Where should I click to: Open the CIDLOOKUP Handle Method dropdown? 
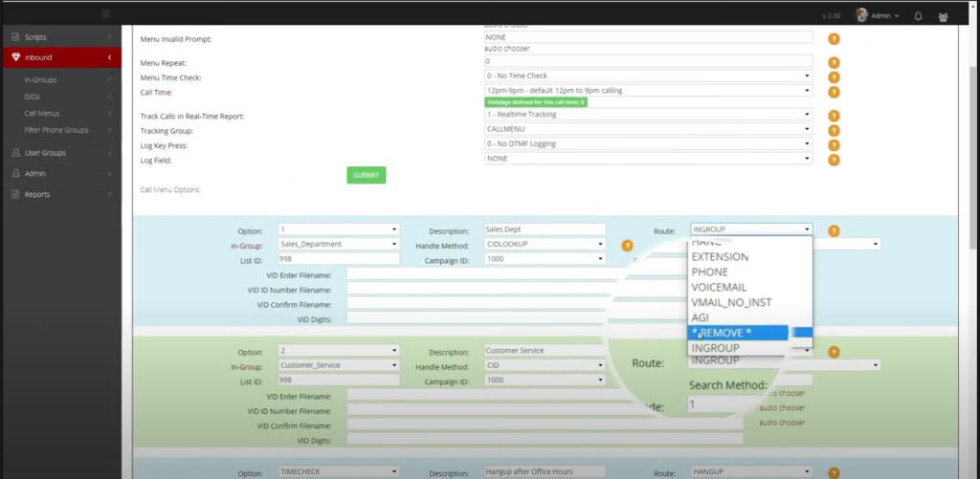[x=545, y=244]
